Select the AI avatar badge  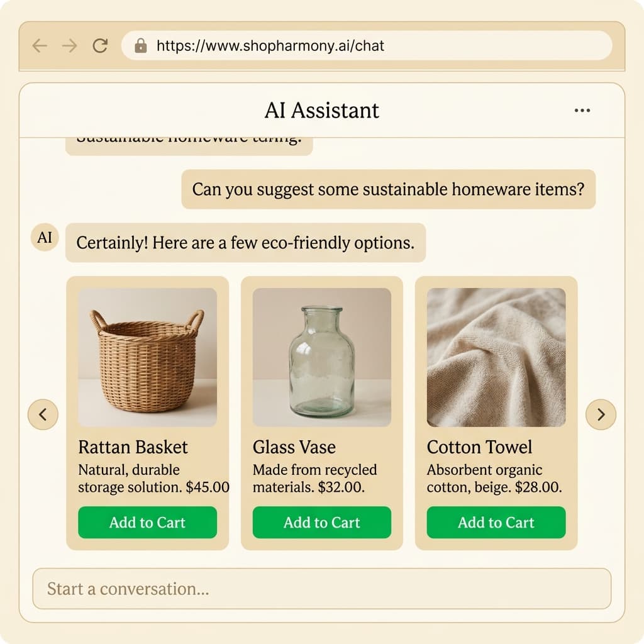[x=43, y=238]
